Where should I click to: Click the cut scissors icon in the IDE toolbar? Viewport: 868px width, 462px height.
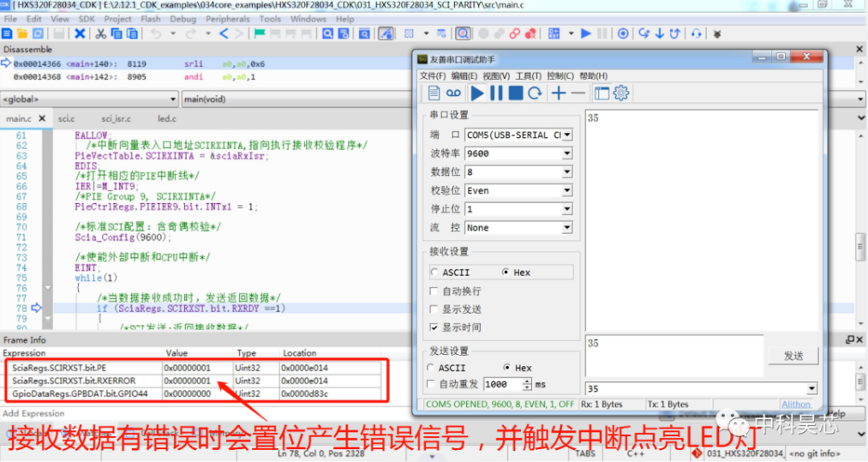tap(100, 33)
